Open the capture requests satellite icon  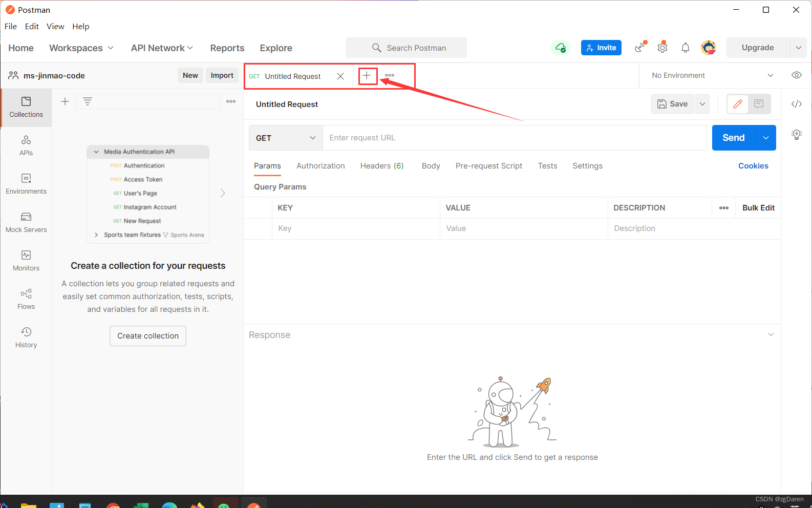click(640, 47)
